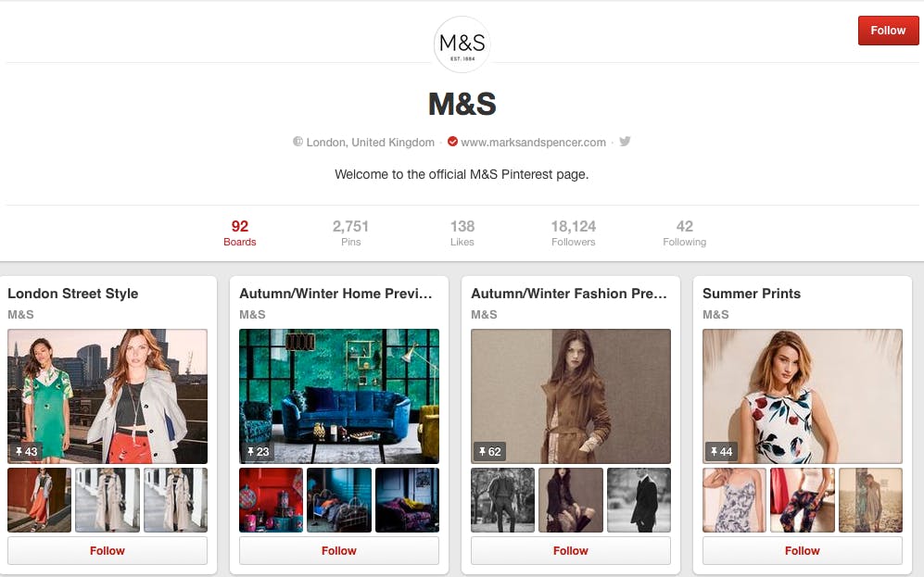Switch to the 138 Likes tab
This screenshot has width=924, height=577.
point(462,233)
